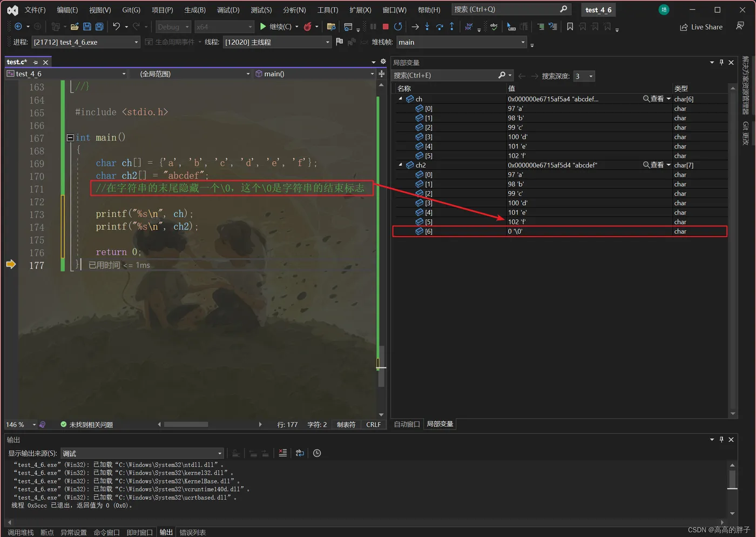Toggle auto-hide pin on Output panel
This screenshot has height=537, width=756.
pos(721,439)
